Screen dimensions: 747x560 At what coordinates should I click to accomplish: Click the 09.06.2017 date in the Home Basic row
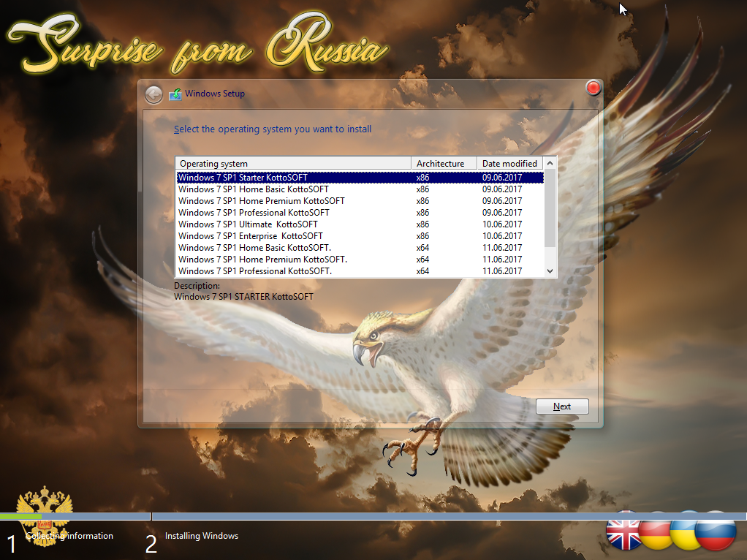502,189
